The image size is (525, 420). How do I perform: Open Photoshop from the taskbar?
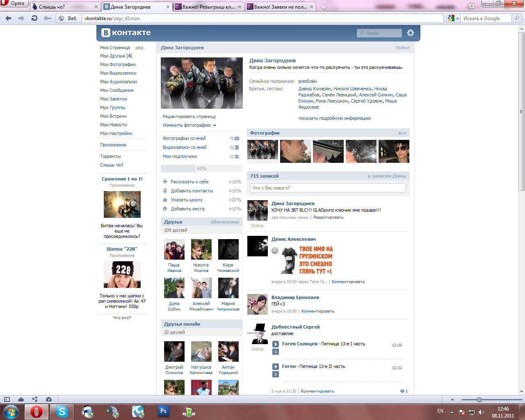163,411
